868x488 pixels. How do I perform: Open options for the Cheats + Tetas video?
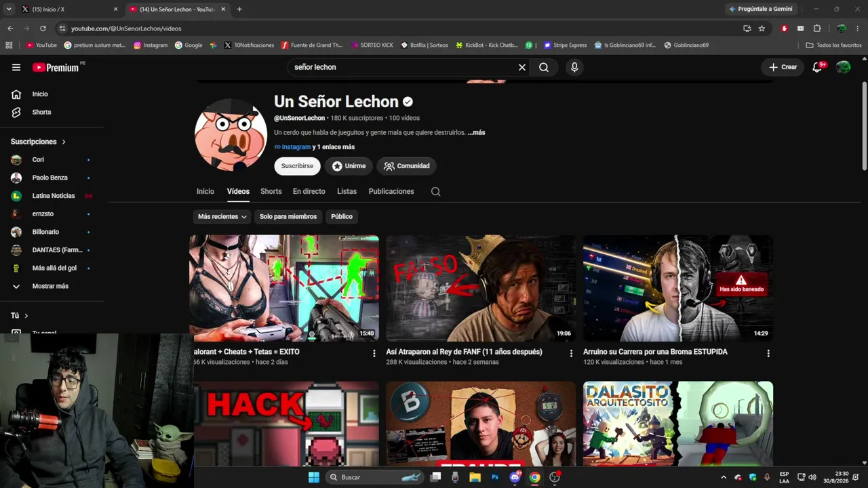click(x=374, y=353)
